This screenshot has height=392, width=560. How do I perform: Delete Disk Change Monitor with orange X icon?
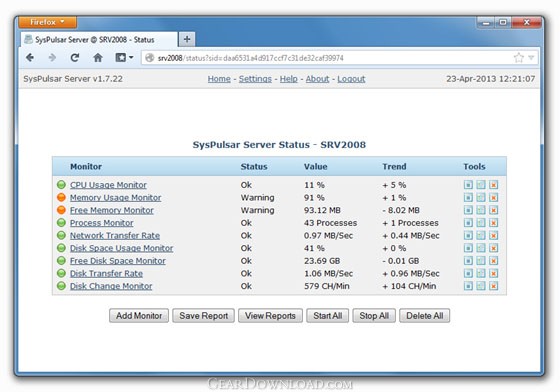pyautogui.click(x=494, y=286)
